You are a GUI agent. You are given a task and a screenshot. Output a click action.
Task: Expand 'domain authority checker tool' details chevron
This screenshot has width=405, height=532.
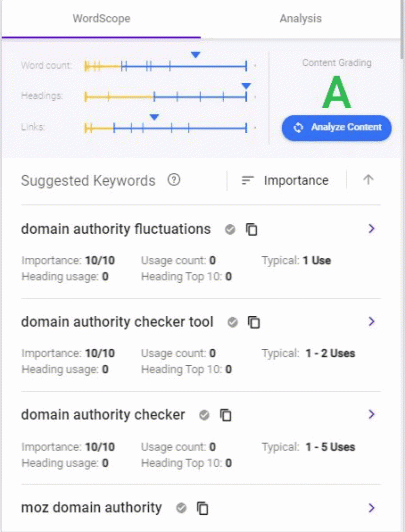[371, 321]
